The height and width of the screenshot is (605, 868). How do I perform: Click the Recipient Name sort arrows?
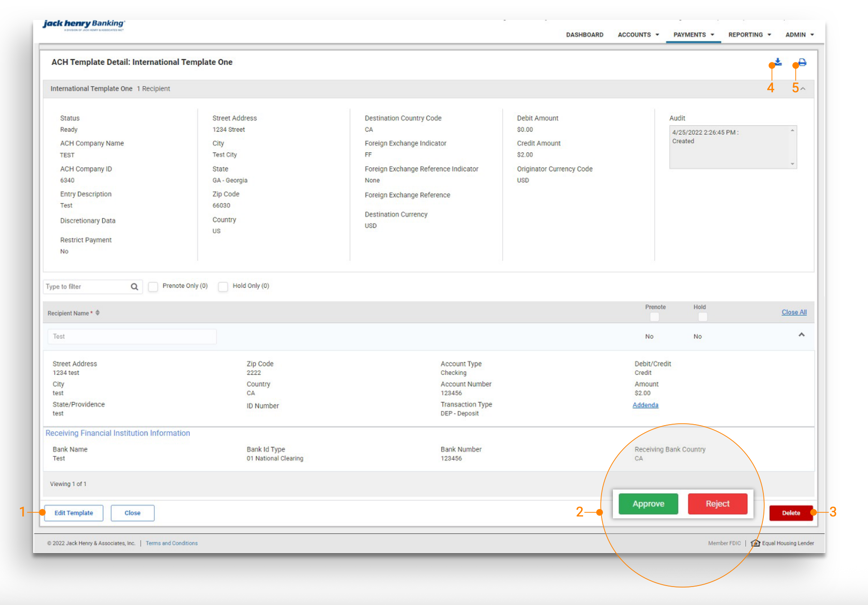point(97,313)
